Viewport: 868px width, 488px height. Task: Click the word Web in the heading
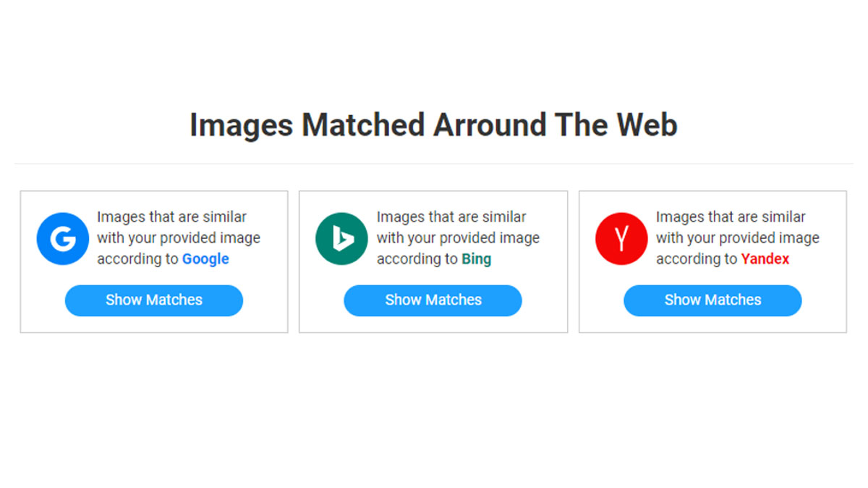647,125
